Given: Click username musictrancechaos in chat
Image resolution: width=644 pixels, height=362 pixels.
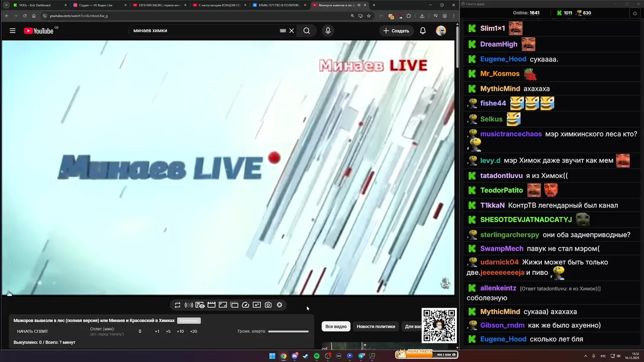Looking at the screenshot, I should [x=511, y=134].
